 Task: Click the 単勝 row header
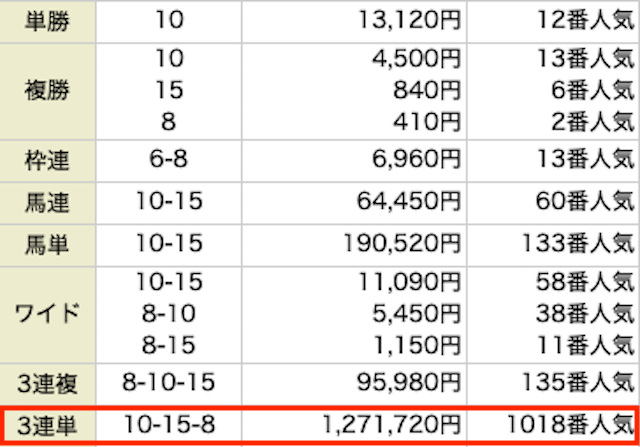(x=47, y=20)
